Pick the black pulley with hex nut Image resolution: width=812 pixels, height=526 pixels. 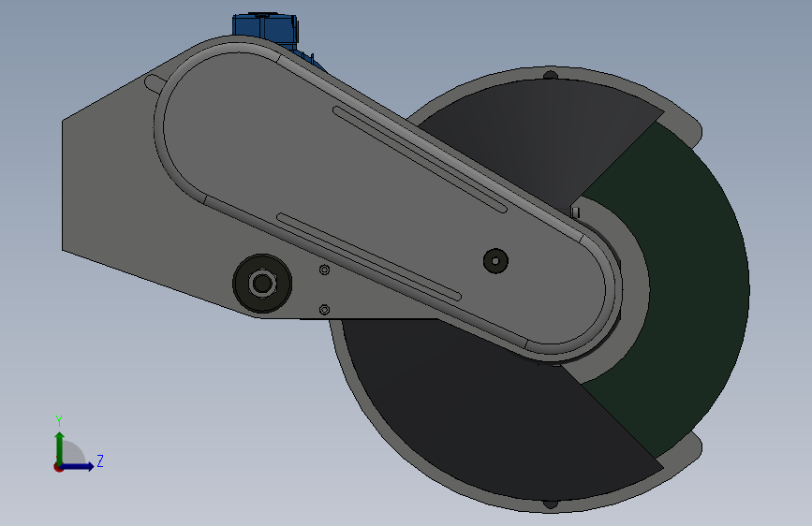tap(262, 284)
